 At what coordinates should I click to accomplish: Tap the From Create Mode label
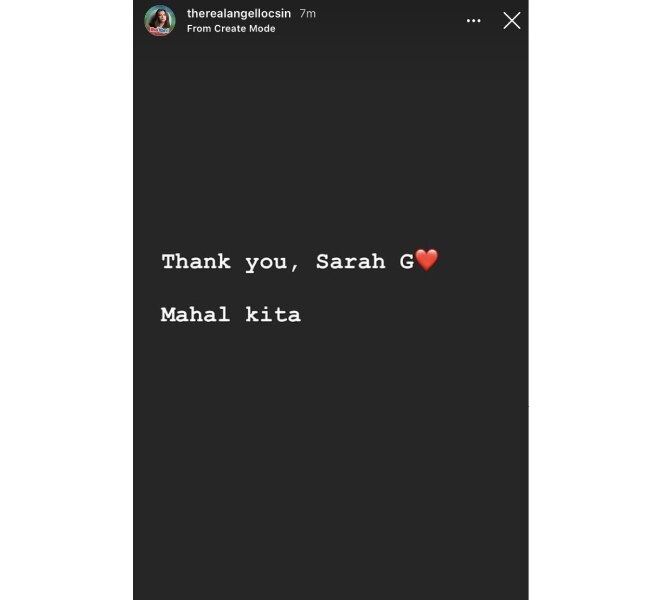point(231,29)
